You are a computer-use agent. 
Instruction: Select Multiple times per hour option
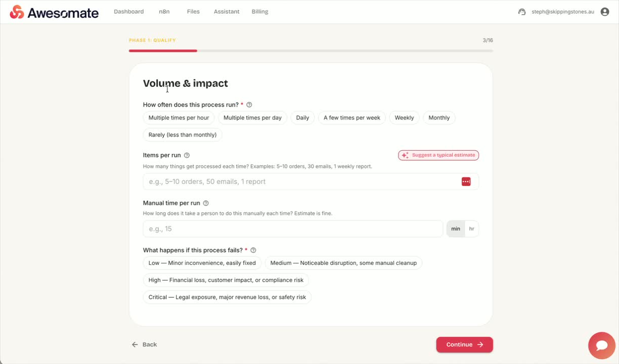[x=179, y=118]
